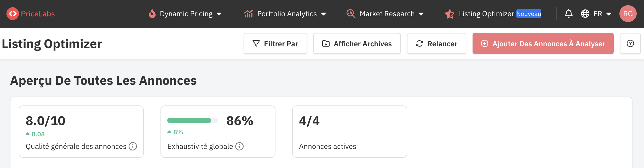Viewport: 644px width, 168px height.
Task: Click the Dynamic Pricing flame icon
Action: 152,14
